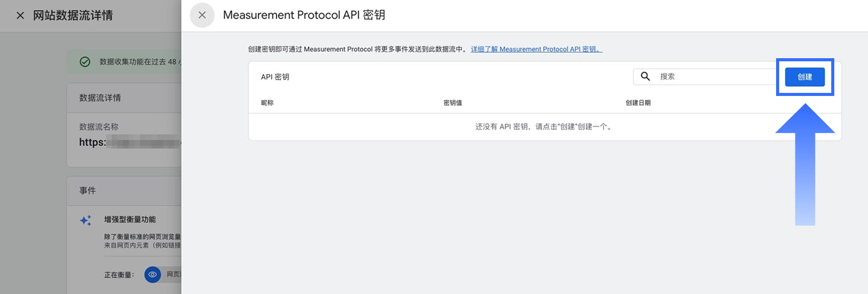Click the 网站数据流详情 title
The height and width of the screenshot is (294, 868).
point(73,15)
